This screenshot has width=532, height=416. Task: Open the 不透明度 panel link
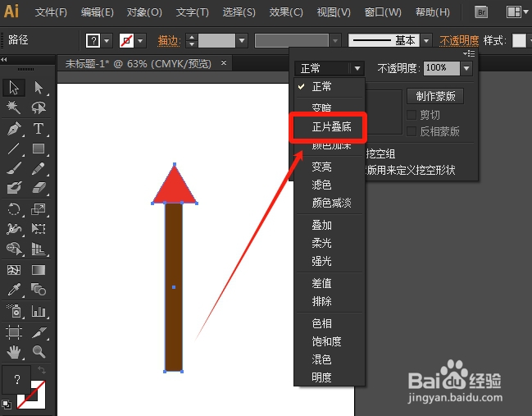[459, 41]
